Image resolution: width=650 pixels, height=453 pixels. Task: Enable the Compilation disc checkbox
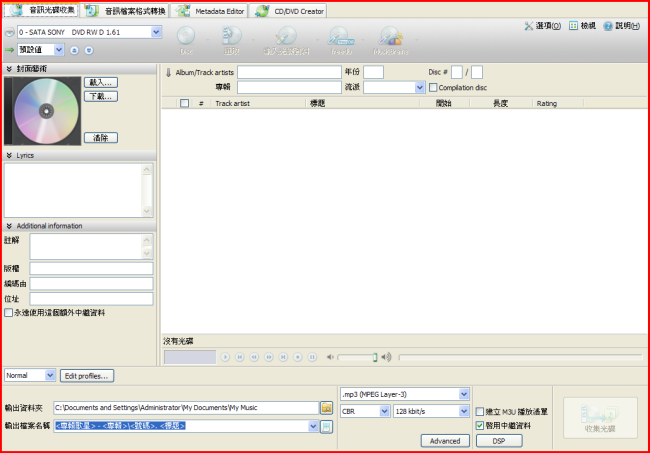[x=432, y=88]
